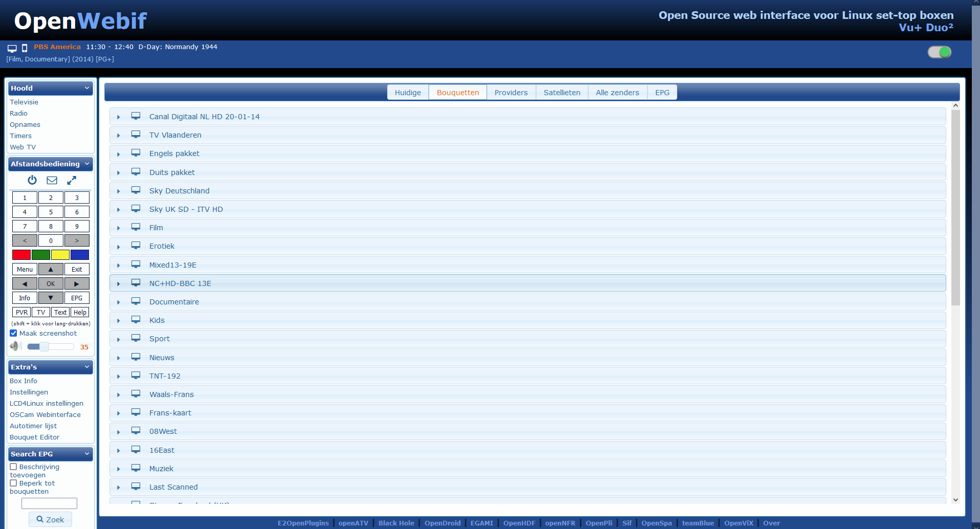Image resolution: width=980 pixels, height=529 pixels.
Task: Click the TV icon next to Sky Deutschland
Action: pyautogui.click(x=136, y=190)
